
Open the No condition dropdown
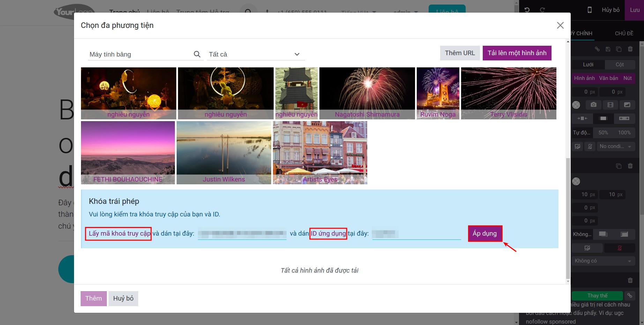[x=615, y=146]
